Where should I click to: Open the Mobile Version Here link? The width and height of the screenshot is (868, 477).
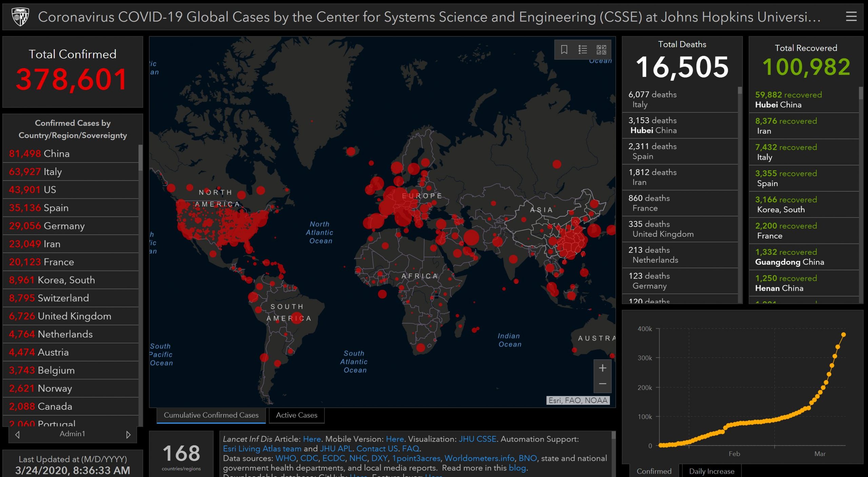click(x=395, y=439)
